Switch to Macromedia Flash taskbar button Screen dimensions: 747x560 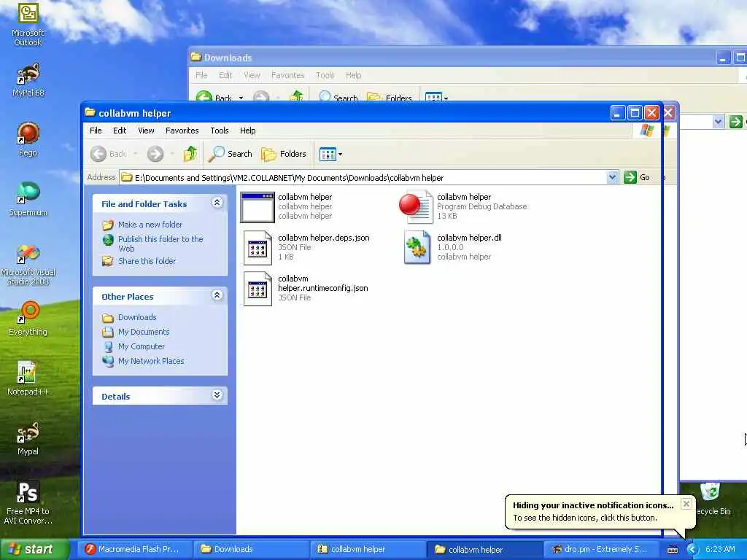(133, 549)
